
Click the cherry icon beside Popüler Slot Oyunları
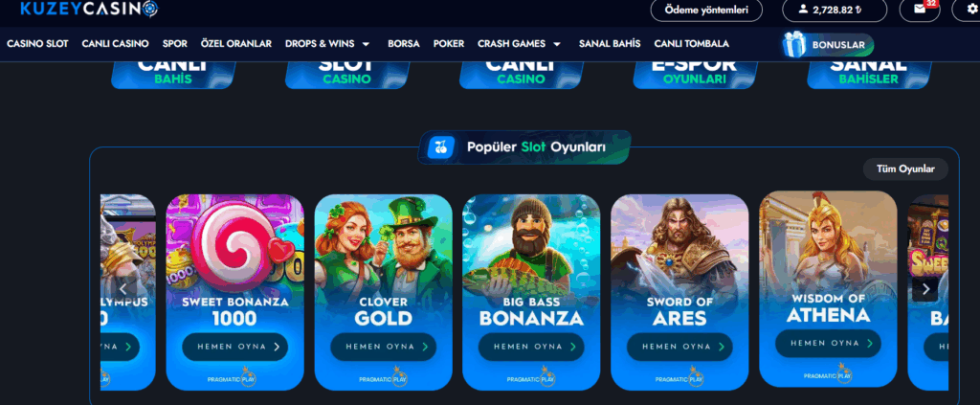[441, 147]
